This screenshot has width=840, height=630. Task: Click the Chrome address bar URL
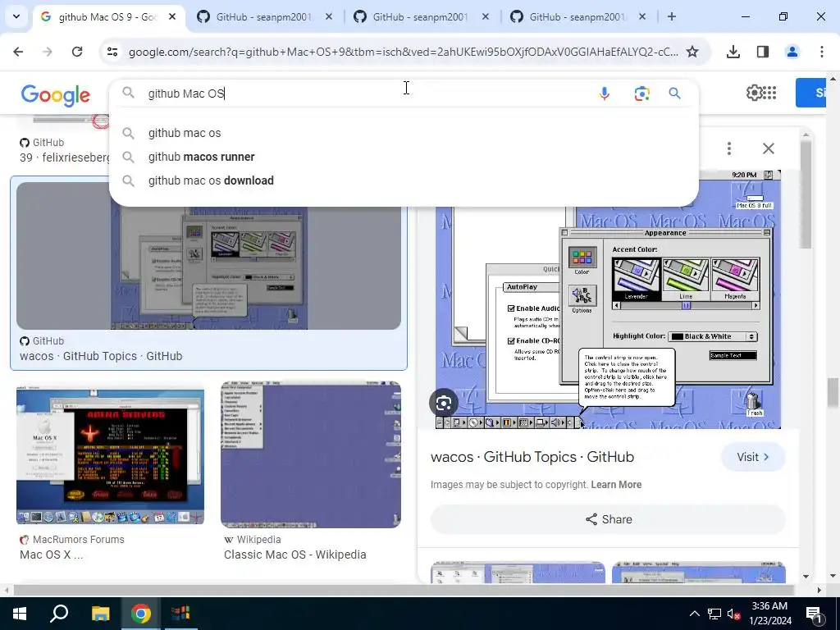pyautogui.click(x=403, y=52)
